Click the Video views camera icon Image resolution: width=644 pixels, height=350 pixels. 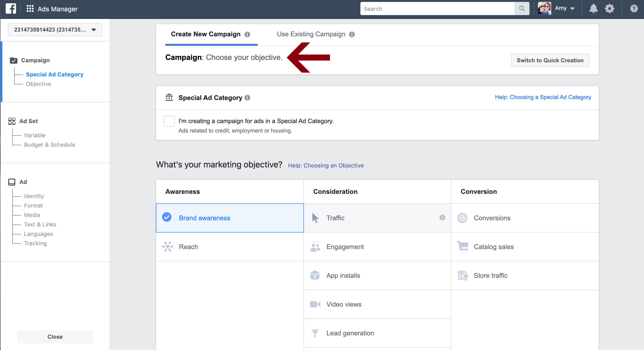[315, 304]
